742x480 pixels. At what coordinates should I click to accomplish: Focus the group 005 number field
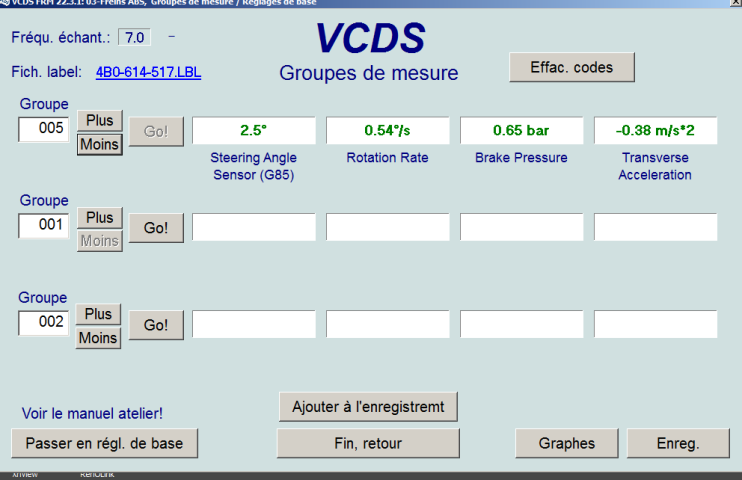pyautogui.click(x=44, y=129)
